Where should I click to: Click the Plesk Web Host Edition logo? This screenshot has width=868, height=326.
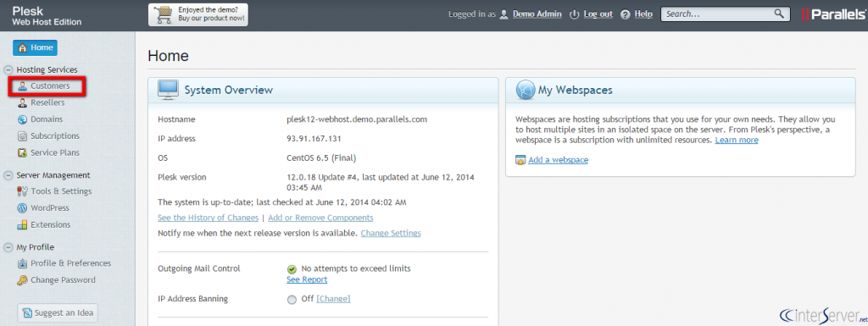coord(47,16)
